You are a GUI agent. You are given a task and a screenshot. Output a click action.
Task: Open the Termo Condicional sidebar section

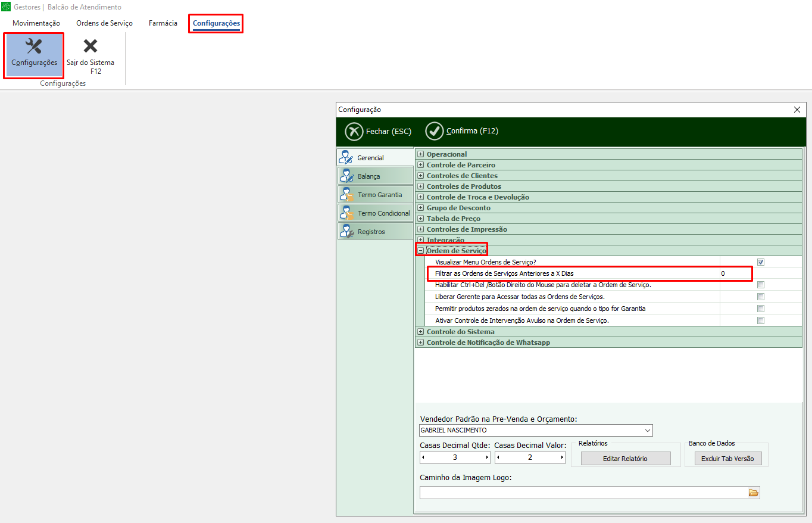[375, 213]
